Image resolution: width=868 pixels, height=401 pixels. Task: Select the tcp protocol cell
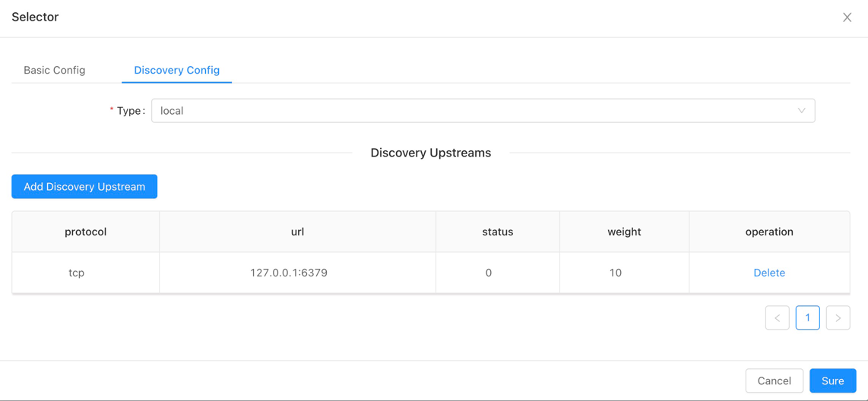click(x=77, y=273)
